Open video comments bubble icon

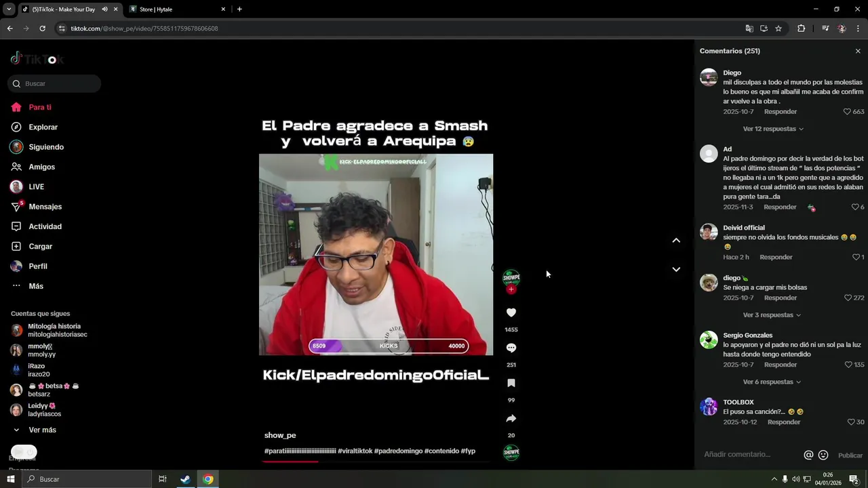tap(511, 348)
